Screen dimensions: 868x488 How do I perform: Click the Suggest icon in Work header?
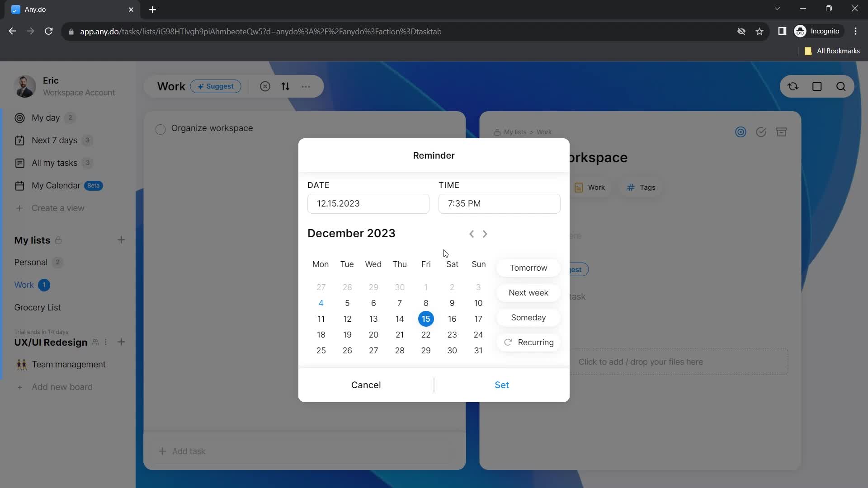pyautogui.click(x=216, y=86)
